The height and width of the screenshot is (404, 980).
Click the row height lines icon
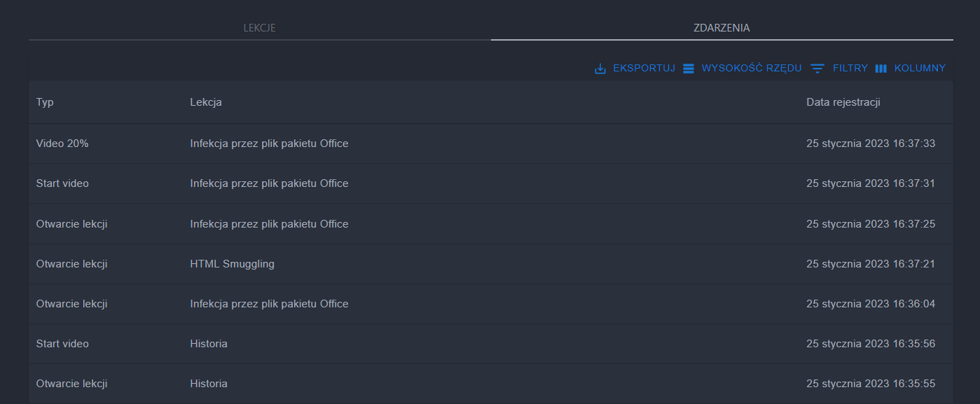point(689,69)
